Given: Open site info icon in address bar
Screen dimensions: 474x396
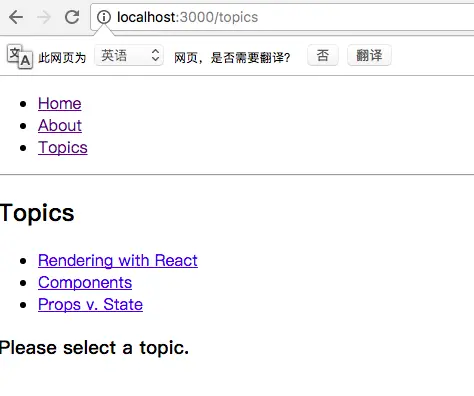Looking at the screenshot, I should tap(104, 17).
